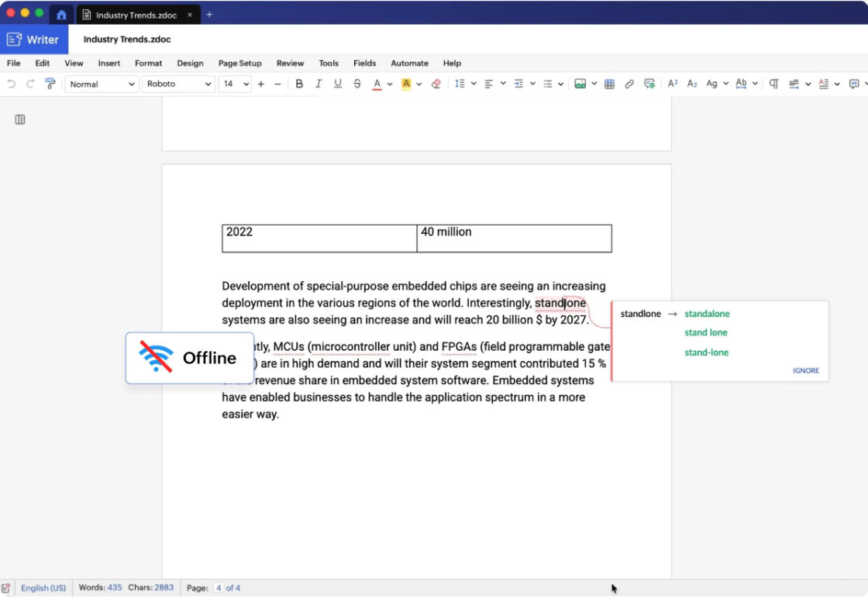The height and width of the screenshot is (598, 868).
Task: Click the quote bubble icon
Action: [x=854, y=84]
